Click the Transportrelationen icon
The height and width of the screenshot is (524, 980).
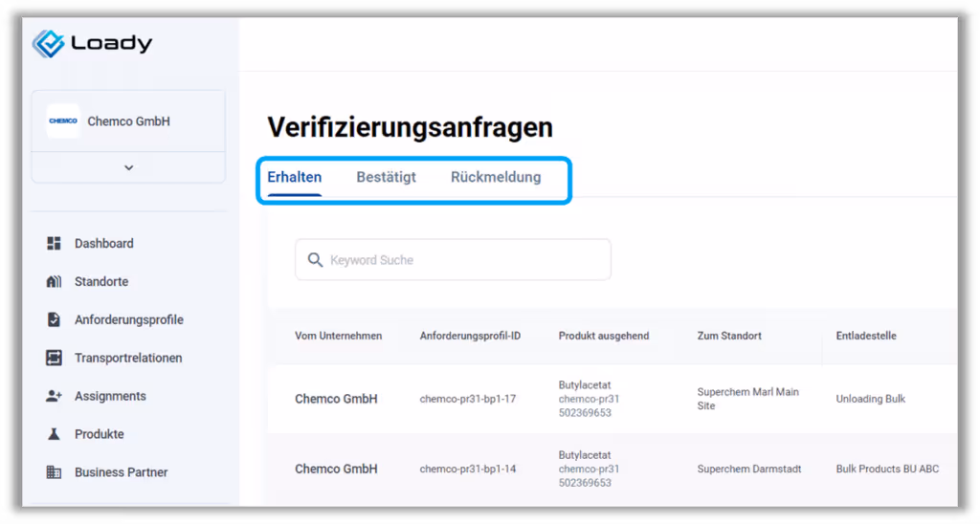tap(54, 358)
